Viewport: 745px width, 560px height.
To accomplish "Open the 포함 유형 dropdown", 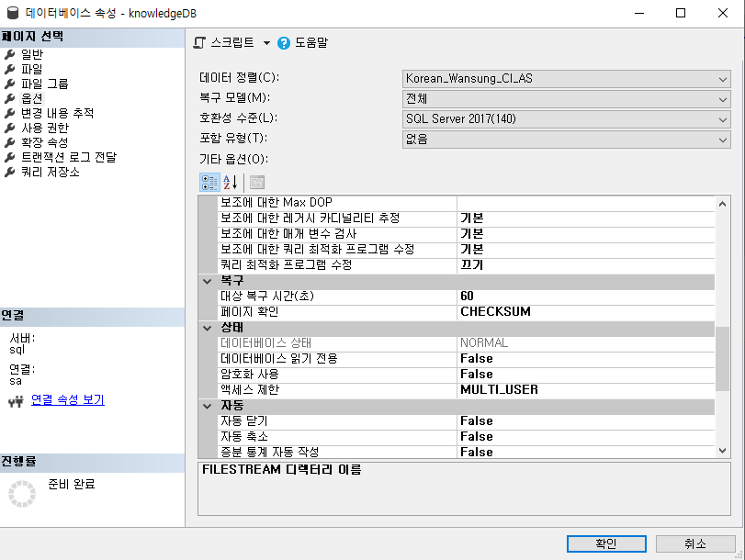I will [x=567, y=140].
